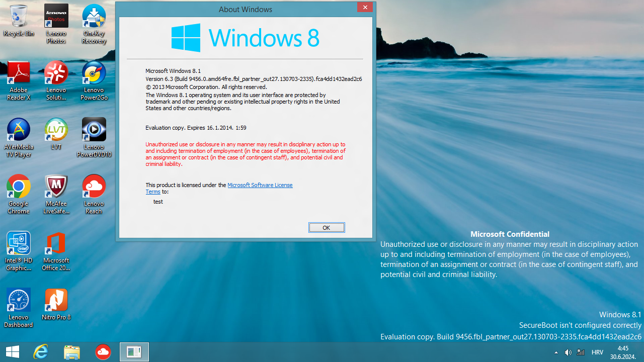Launch Internet Explorer from the taskbar
This screenshot has height=362, width=644.
click(41, 352)
